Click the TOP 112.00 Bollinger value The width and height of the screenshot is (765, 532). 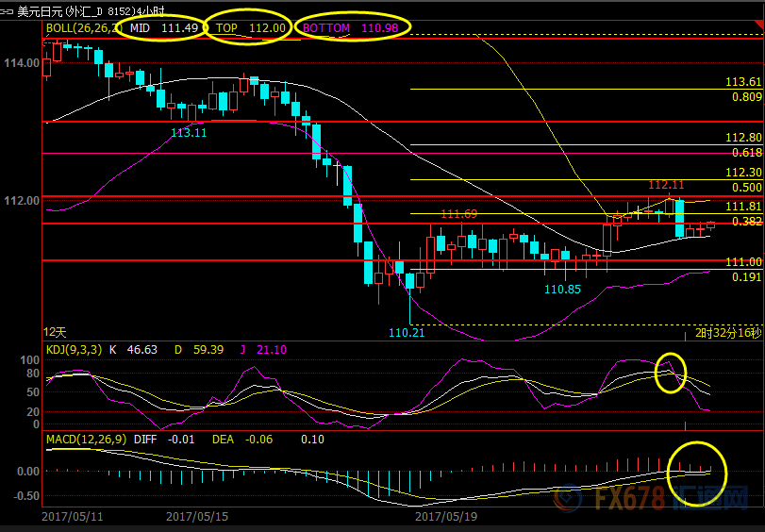point(250,28)
